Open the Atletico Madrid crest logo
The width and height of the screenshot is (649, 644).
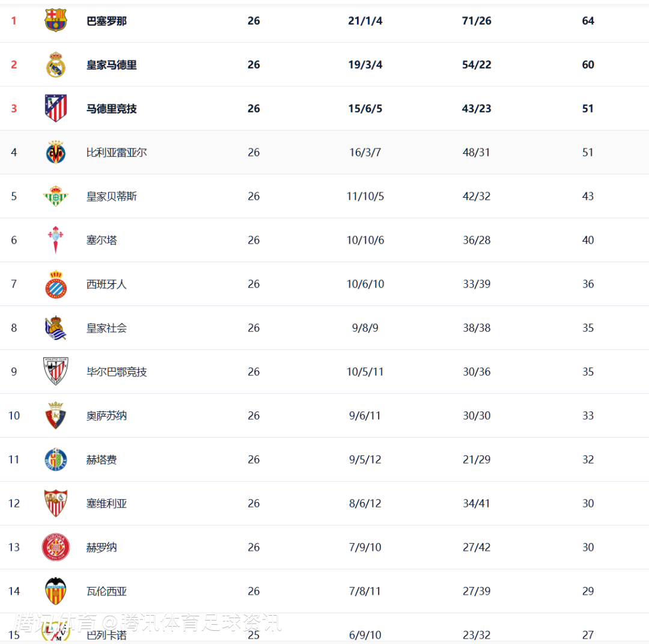point(56,108)
